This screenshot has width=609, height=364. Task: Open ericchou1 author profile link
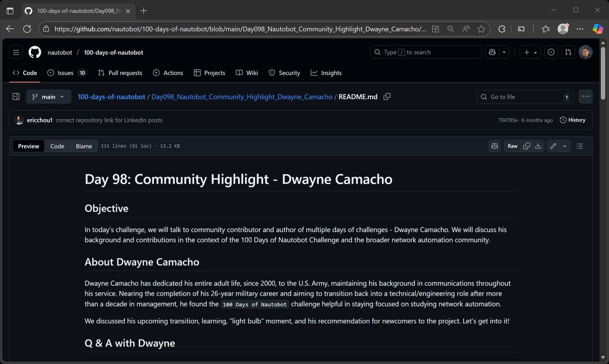40,120
